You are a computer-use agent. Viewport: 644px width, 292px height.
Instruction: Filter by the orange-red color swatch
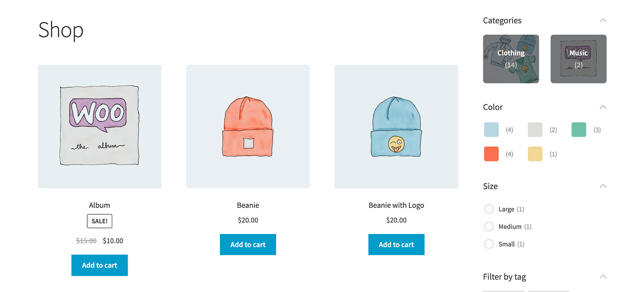(x=491, y=154)
